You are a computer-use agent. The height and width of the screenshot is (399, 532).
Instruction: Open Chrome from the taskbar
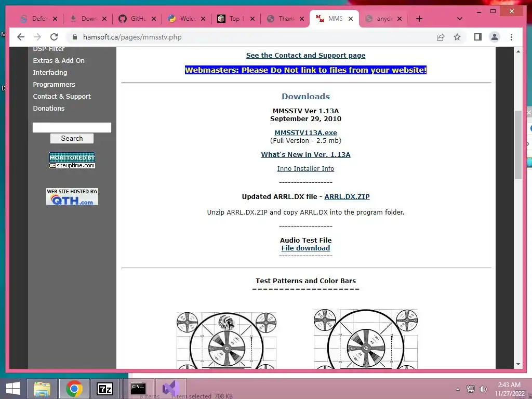(x=74, y=389)
